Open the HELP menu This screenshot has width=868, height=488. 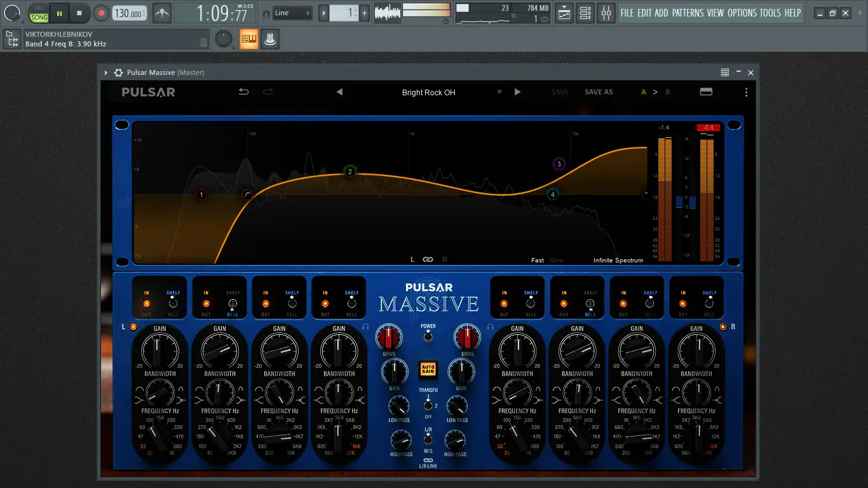792,13
